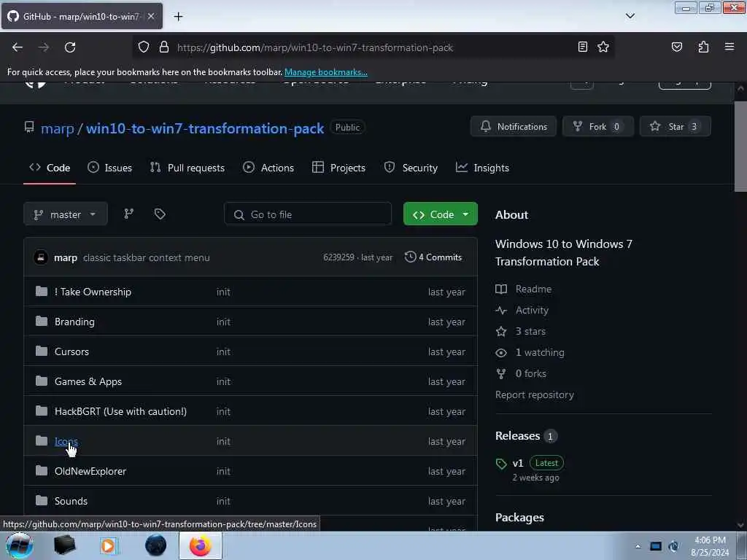This screenshot has width=747, height=560.
Task: Show hidden tray icons arrow
Action: click(638, 547)
